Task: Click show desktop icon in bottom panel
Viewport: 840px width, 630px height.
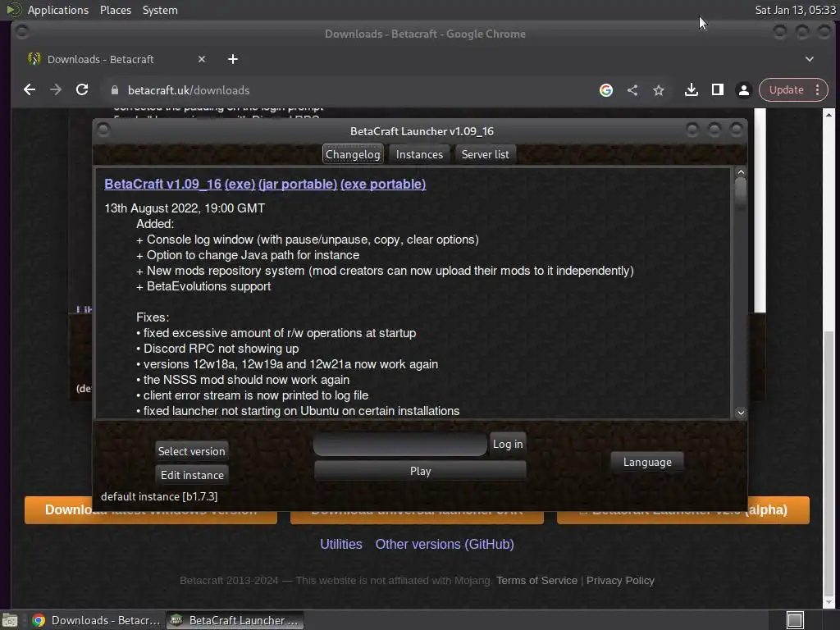Action: (x=10, y=620)
